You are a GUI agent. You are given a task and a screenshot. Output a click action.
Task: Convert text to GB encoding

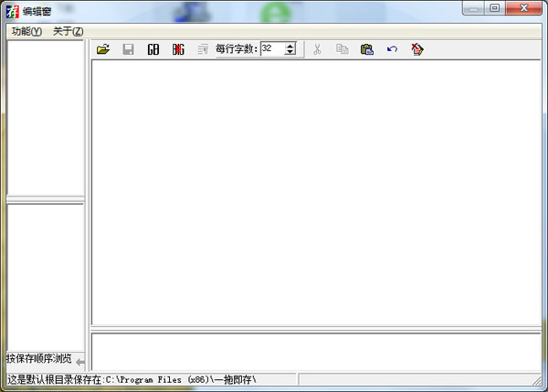[x=153, y=49]
